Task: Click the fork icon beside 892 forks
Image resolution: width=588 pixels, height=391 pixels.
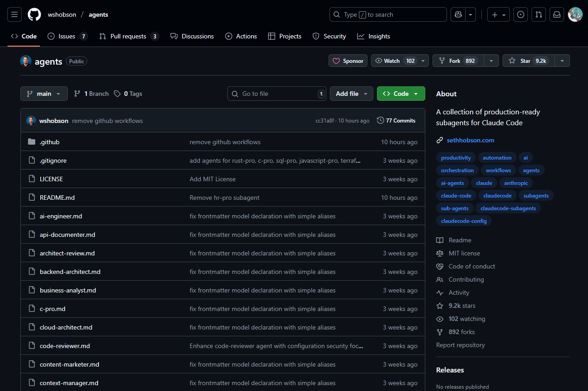Action: (x=440, y=332)
